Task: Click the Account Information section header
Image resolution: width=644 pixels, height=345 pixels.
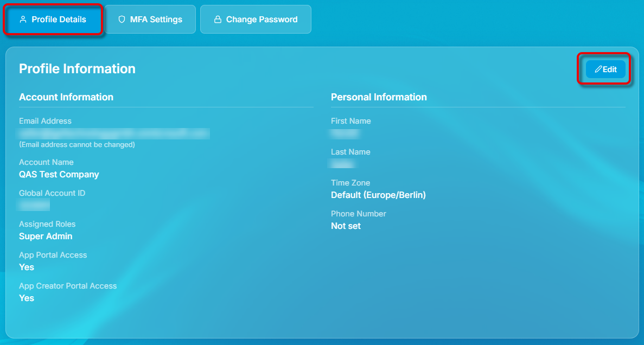Action: (66, 97)
